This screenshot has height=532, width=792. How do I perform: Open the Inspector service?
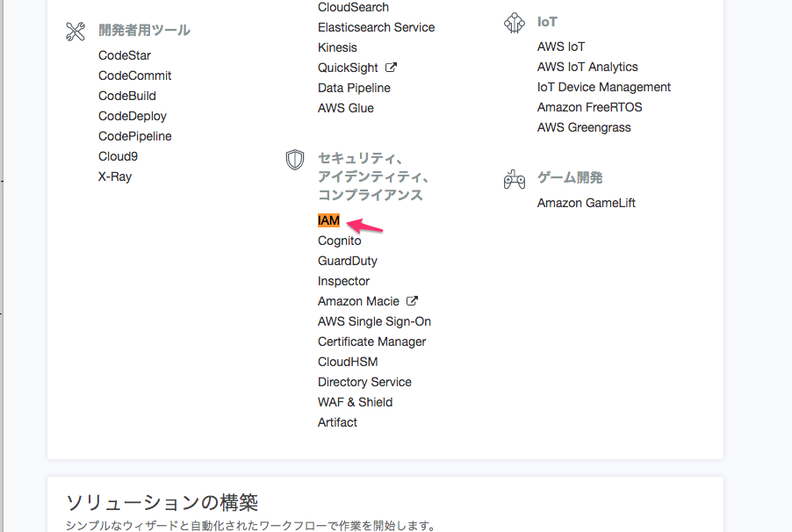pyautogui.click(x=343, y=281)
